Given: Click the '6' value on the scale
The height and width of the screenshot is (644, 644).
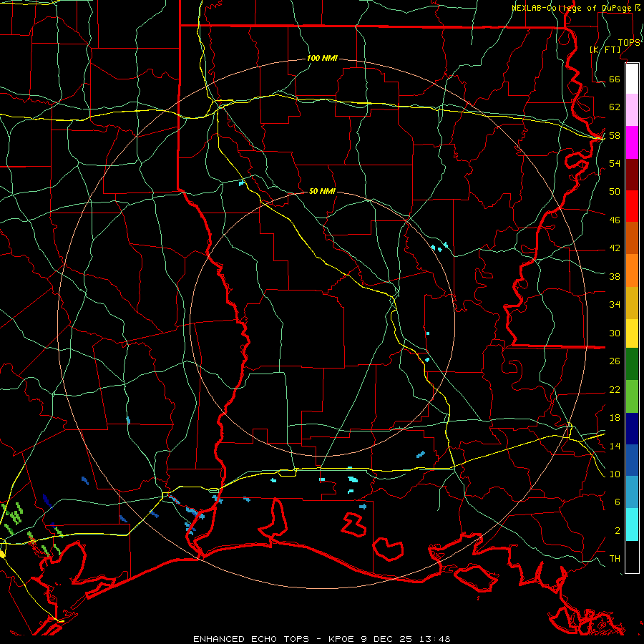Looking at the screenshot, I should point(618,502).
